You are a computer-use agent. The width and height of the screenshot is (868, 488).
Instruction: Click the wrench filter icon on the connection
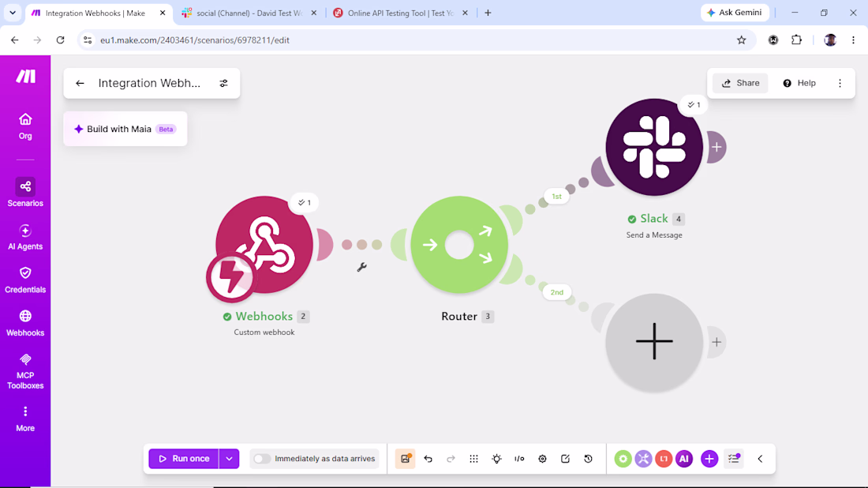click(361, 267)
